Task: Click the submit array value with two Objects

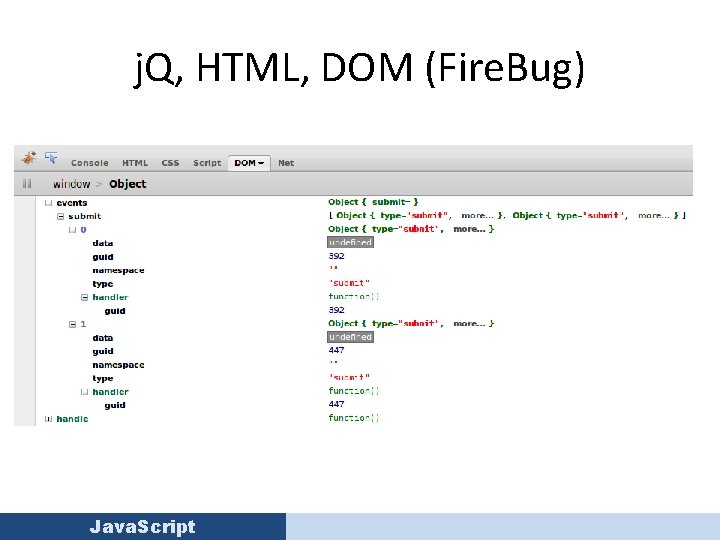Action: [507, 215]
